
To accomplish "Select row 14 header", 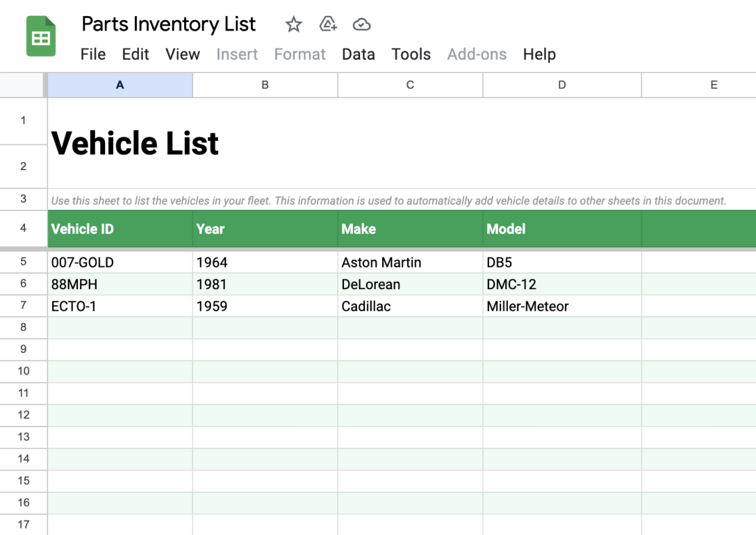I will (x=23, y=459).
